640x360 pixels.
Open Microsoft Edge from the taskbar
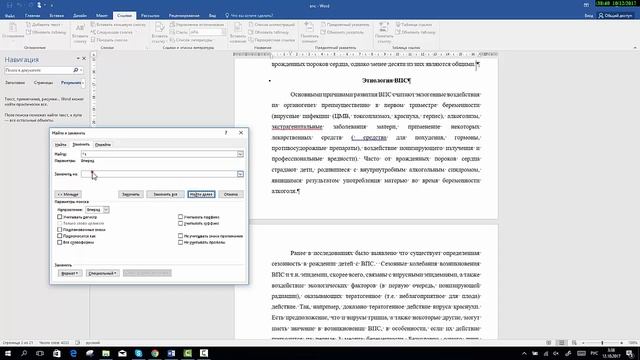point(73,353)
